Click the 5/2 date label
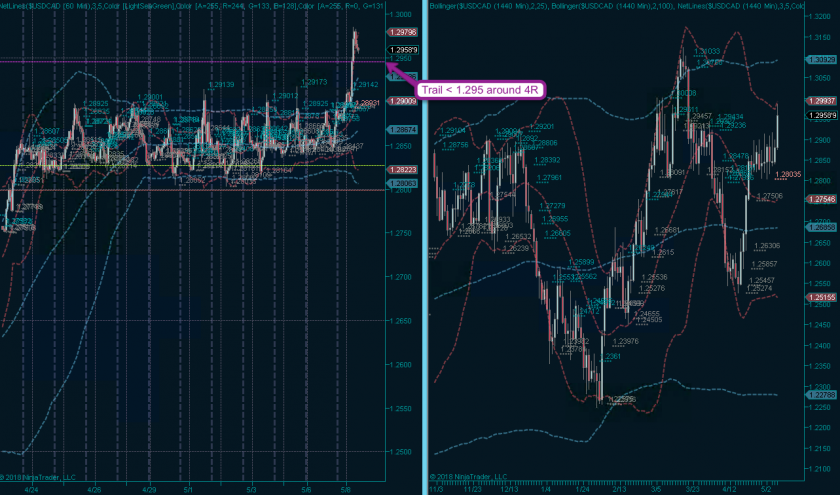 (766, 489)
